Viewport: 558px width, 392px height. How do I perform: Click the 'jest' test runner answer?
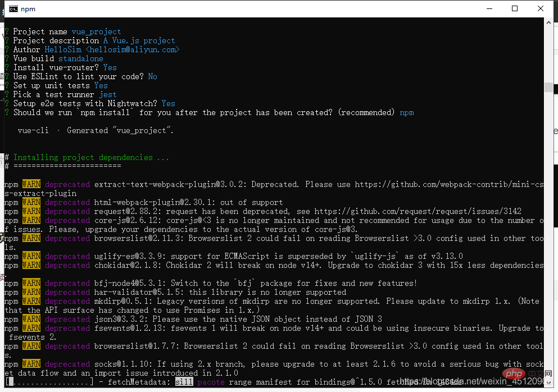coord(108,94)
